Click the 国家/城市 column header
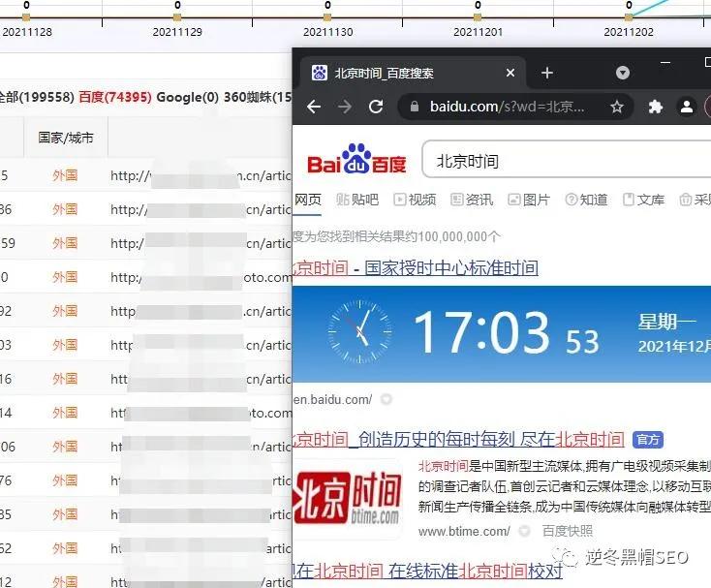The width and height of the screenshot is (711, 588). click(65, 138)
